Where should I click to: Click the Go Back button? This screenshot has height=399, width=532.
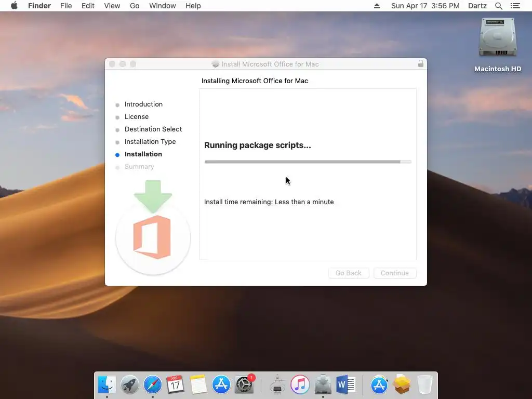(349, 273)
